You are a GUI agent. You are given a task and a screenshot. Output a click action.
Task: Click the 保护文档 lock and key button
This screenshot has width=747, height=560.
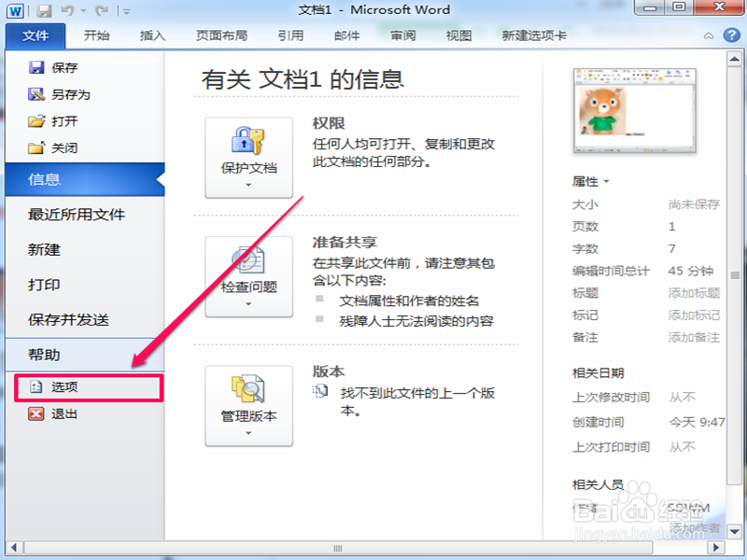[248, 158]
